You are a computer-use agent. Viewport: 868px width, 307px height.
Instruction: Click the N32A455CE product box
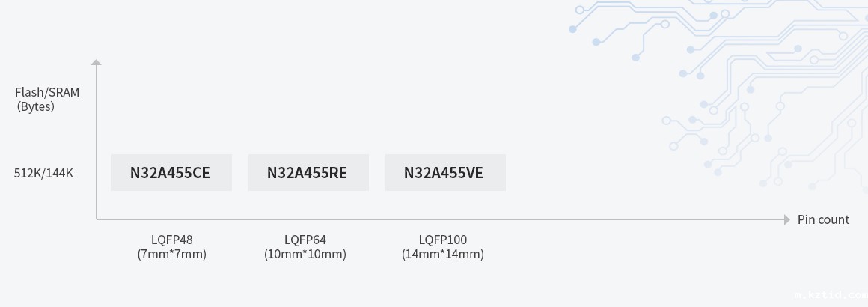pyautogui.click(x=171, y=173)
